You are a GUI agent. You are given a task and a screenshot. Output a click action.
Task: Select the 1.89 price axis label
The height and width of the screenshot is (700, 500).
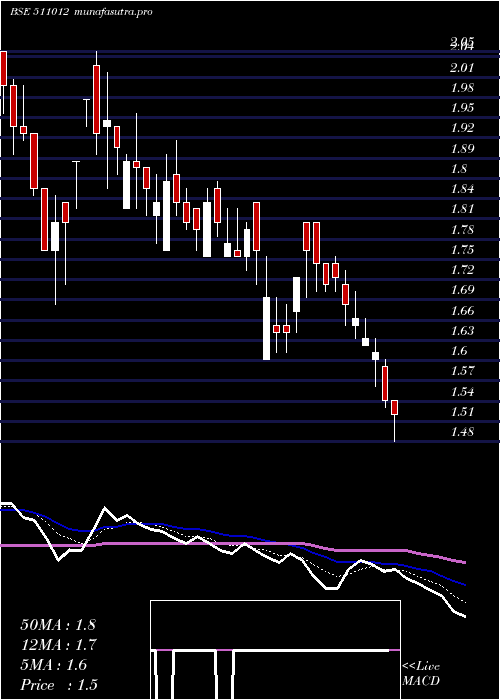click(462, 149)
